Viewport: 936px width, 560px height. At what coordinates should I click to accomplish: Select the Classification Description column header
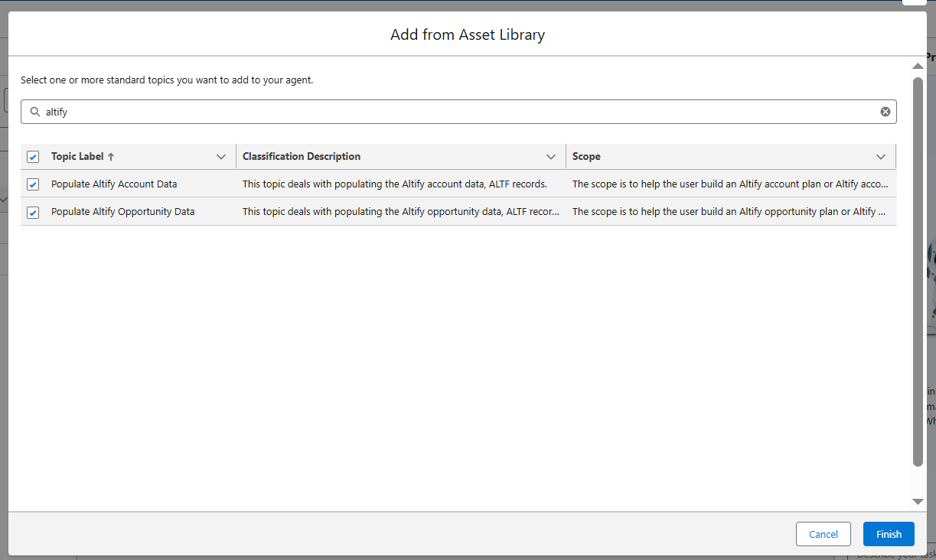[302, 157]
